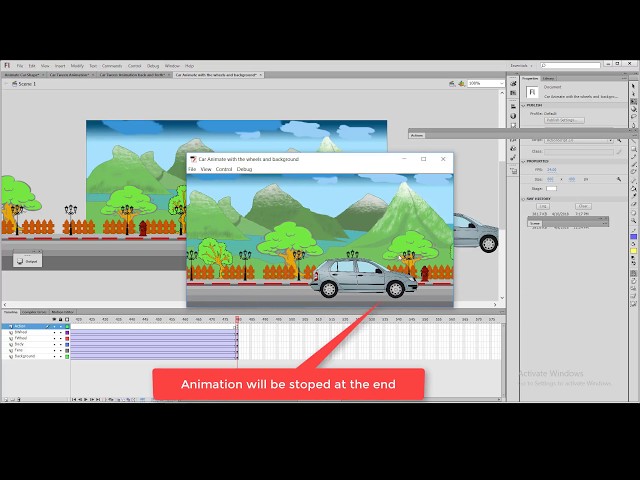The height and width of the screenshot is (480, 640).
Task: Toggle outline view of Body layer
Action: coord(67,344)
